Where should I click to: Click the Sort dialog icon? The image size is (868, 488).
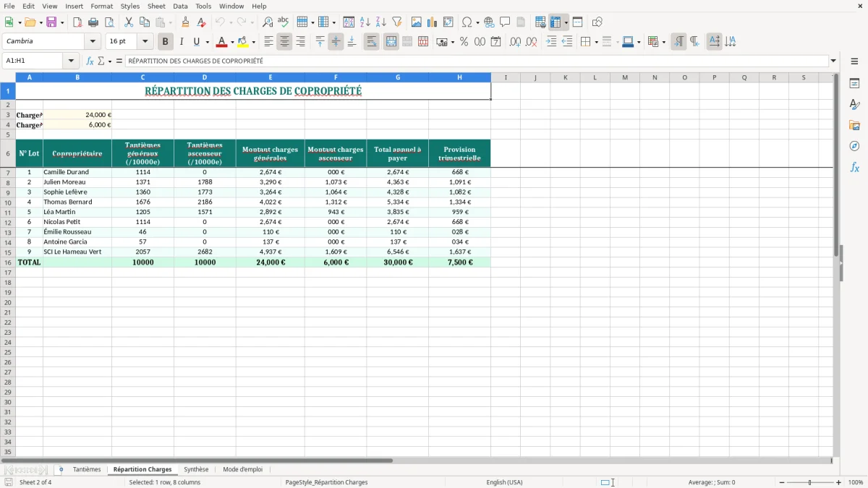pos(349,22)
